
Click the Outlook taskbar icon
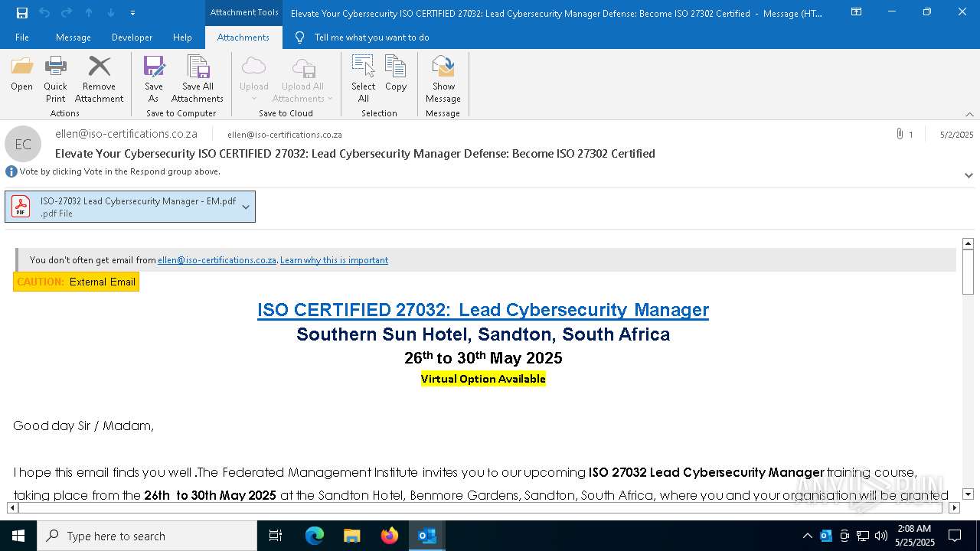427,536
